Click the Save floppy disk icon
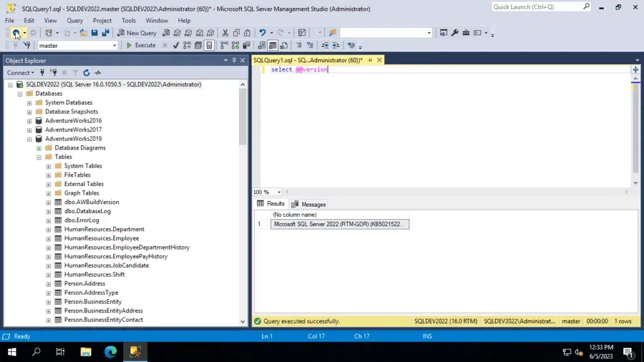644x362 pixels. [94, 33]
